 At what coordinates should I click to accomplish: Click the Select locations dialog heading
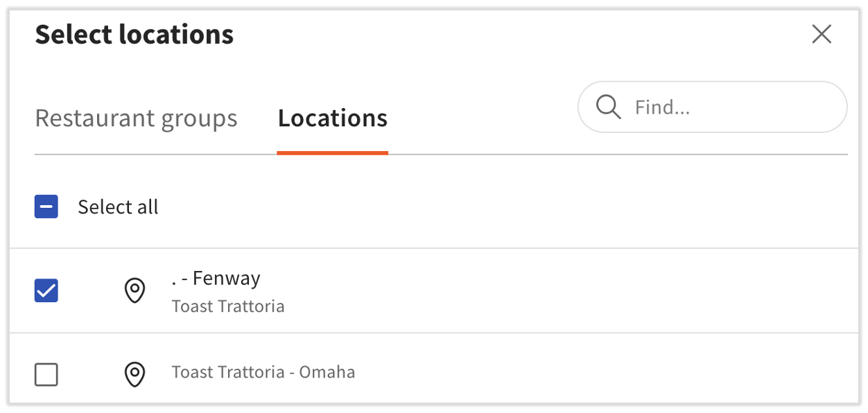[134, 35]
